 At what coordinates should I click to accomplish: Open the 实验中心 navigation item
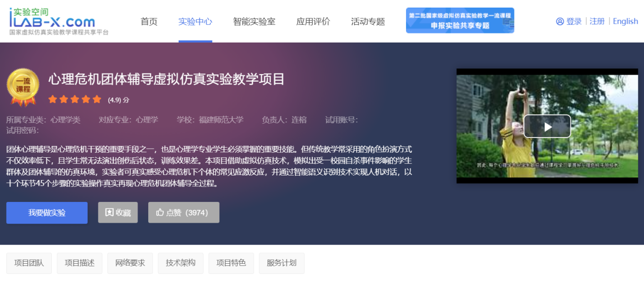pyautogui.click(x=195, y=21)
